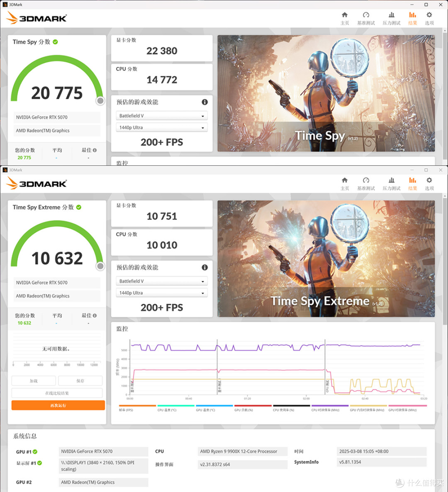Click green check next to Display #1

coord(39,463)
